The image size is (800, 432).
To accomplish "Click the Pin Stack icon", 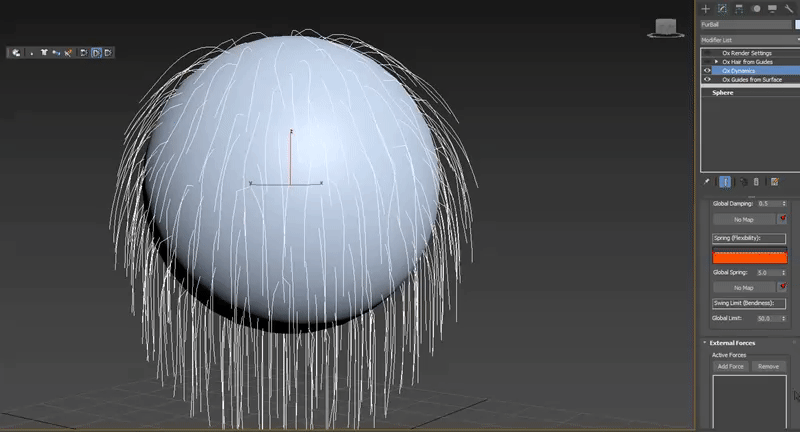I will pyautogui.click(x=707, y=182).
